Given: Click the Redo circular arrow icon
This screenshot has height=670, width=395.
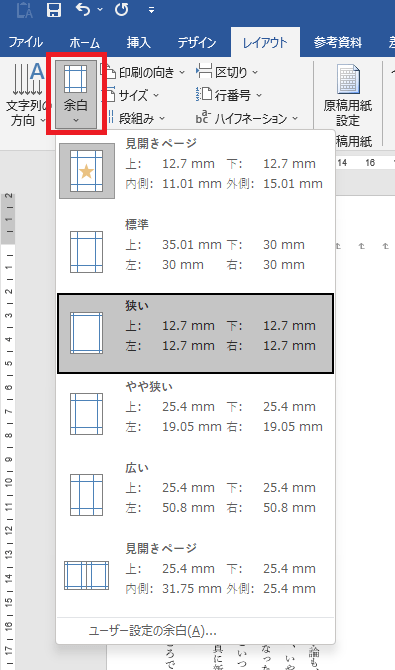Looking at the screenshot, I should point(121,9).
